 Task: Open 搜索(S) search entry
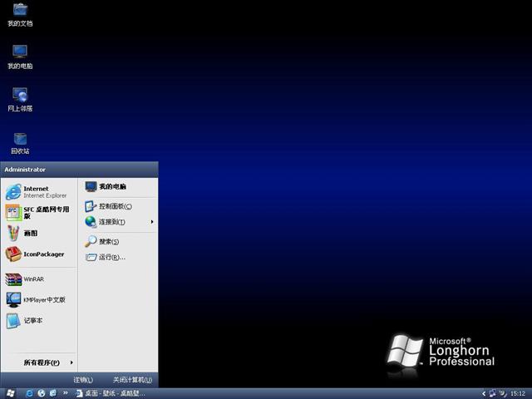point(109,242)
